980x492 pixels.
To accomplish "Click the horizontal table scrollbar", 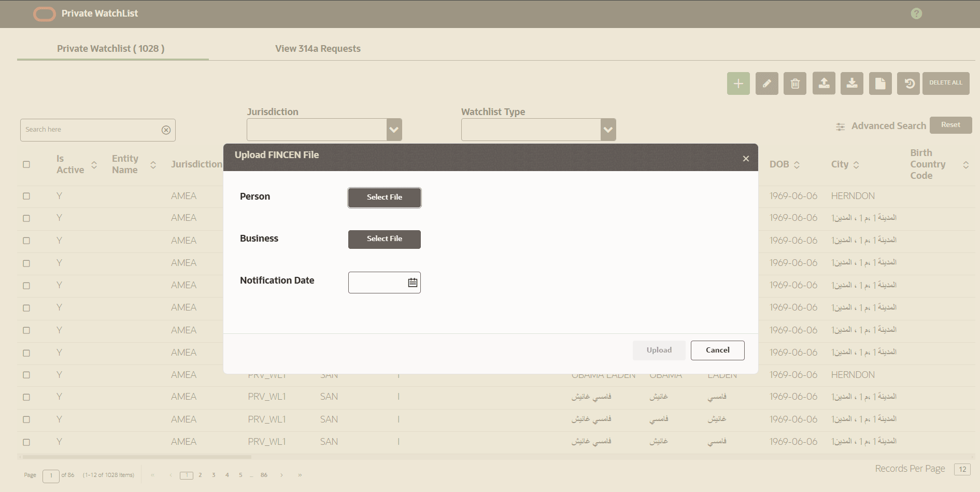I will [x=137, y=457].
